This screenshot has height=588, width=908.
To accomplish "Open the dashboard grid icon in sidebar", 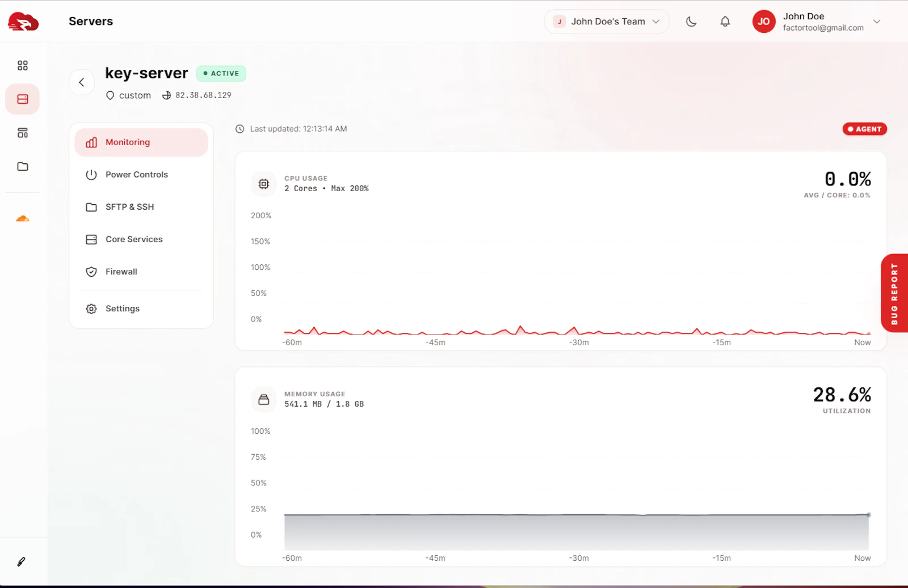I will (x=23, y=66).
